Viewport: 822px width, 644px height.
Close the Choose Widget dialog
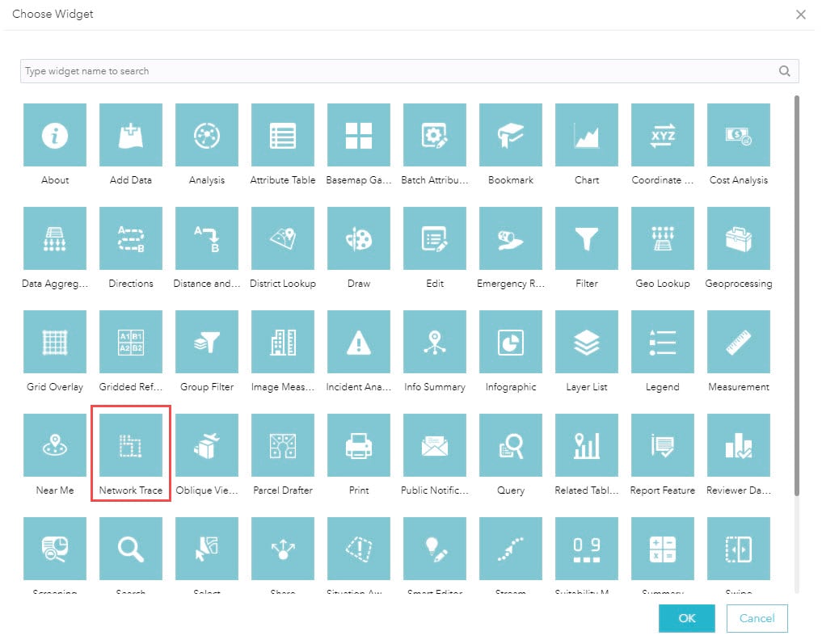pyautogui.click(x=800, y=15)
